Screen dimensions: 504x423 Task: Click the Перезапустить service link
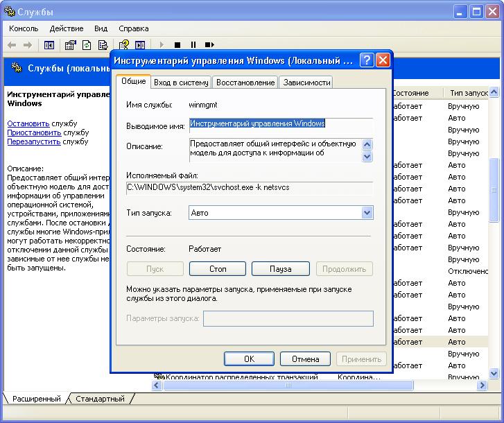point(33,141)
